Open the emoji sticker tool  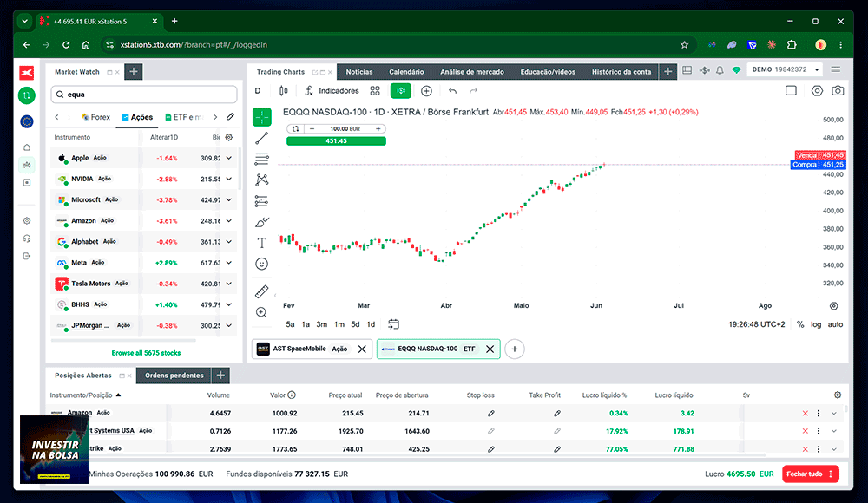tap(262, 264)
